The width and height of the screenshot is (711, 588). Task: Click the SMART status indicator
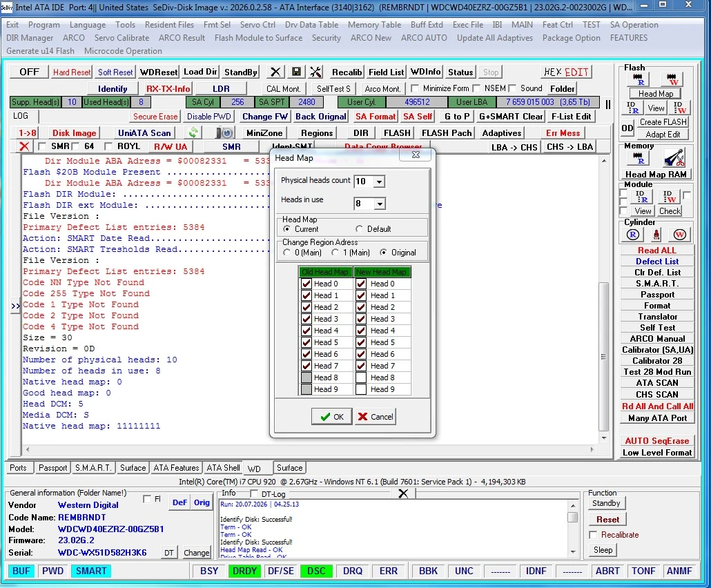[x=91, y=571]
